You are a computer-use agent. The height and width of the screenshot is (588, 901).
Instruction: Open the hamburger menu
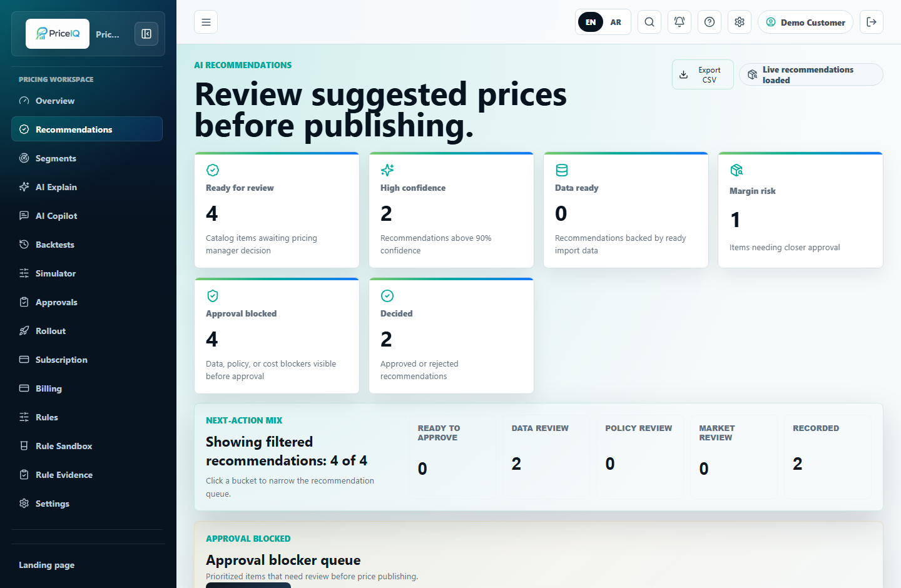click(206, 22)
